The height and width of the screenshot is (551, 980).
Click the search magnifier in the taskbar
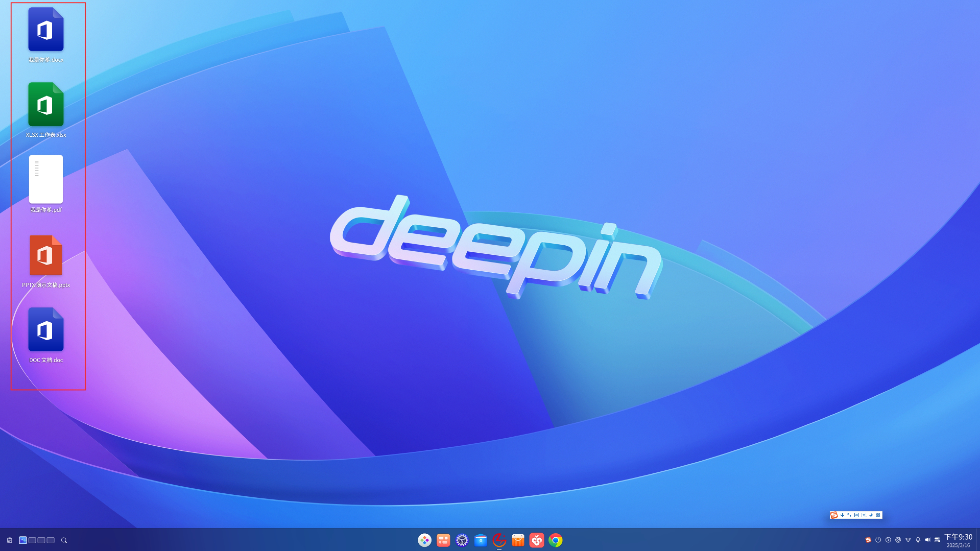64,540
